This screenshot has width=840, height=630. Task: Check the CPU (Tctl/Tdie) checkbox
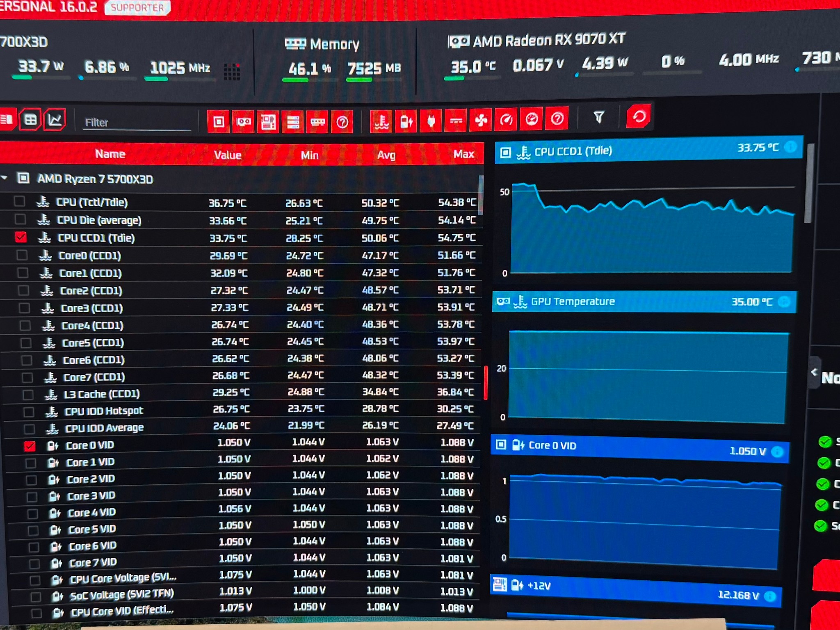19,201
